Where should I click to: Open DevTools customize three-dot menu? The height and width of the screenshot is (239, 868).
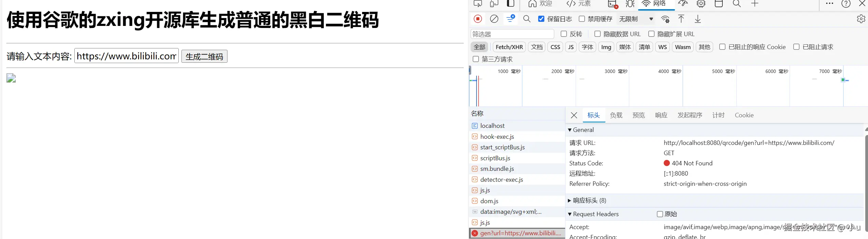829,3
